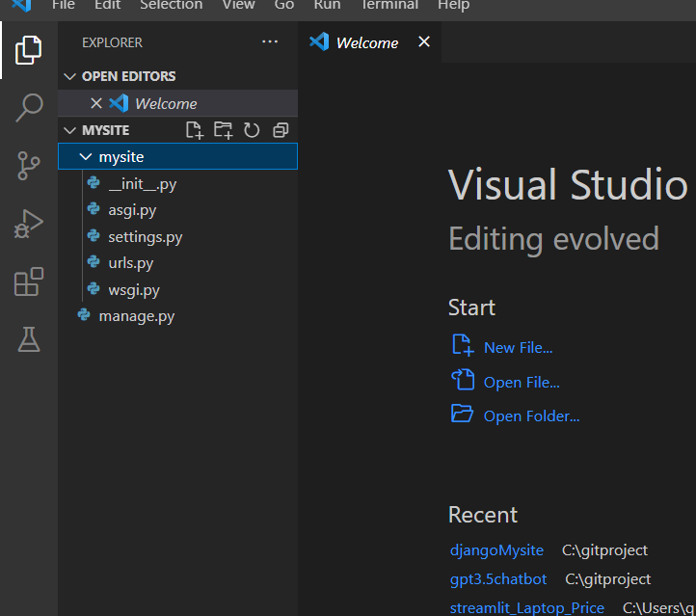Click the EXPLORER panel title
696x616 pixels.
(x=112, y=42)
